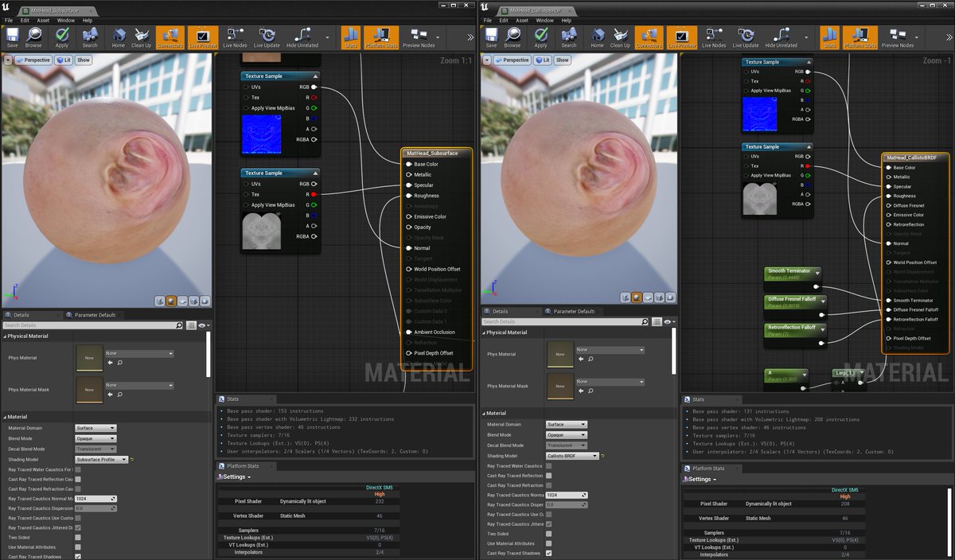This screenshot has width=955, height=560.
Task: Open Subsurface Profile shading model dropdown
Action: [101, 459]
